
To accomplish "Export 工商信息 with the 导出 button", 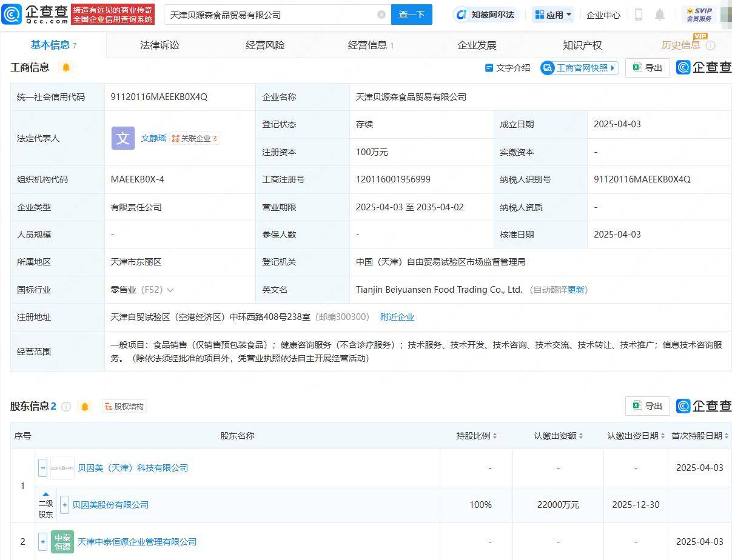I will (648, 68).
